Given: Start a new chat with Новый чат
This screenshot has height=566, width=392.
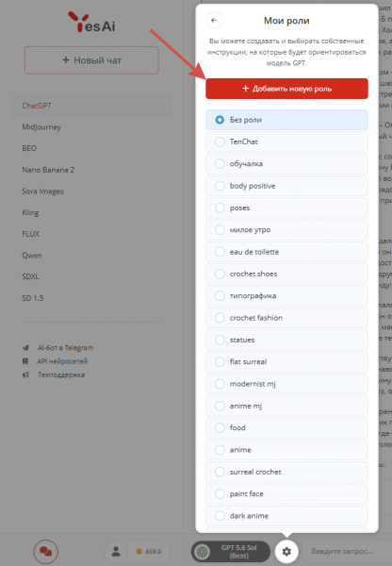Looking at the screenshot, I should 91,60.
